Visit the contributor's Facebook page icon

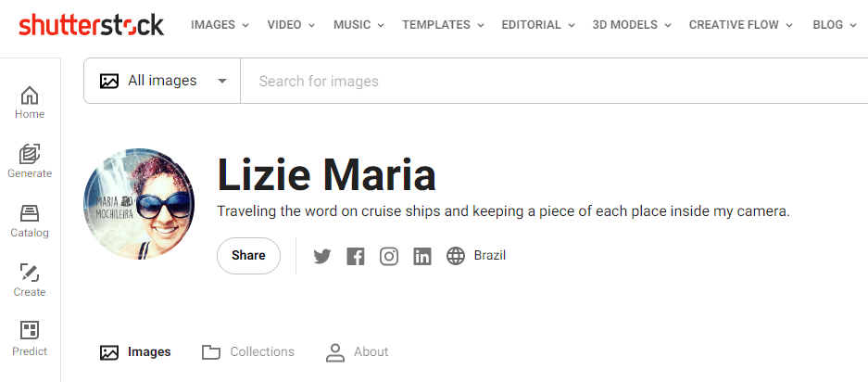[x=356, y=256]
